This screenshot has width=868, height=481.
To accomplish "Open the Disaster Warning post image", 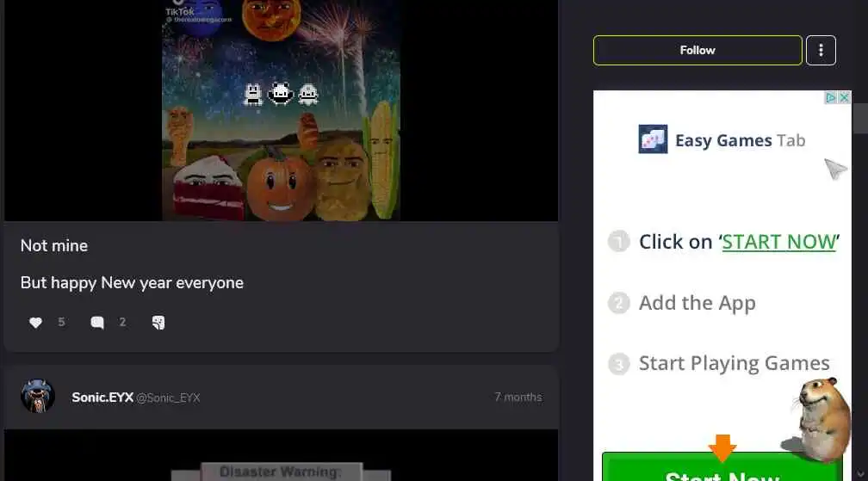I will point(282,455).
